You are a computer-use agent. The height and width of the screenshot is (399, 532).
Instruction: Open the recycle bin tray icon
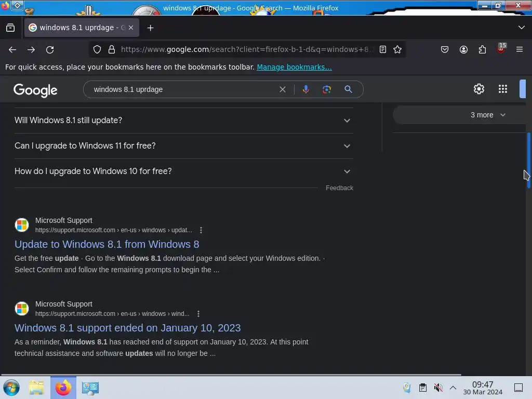[x=407, y=388]
